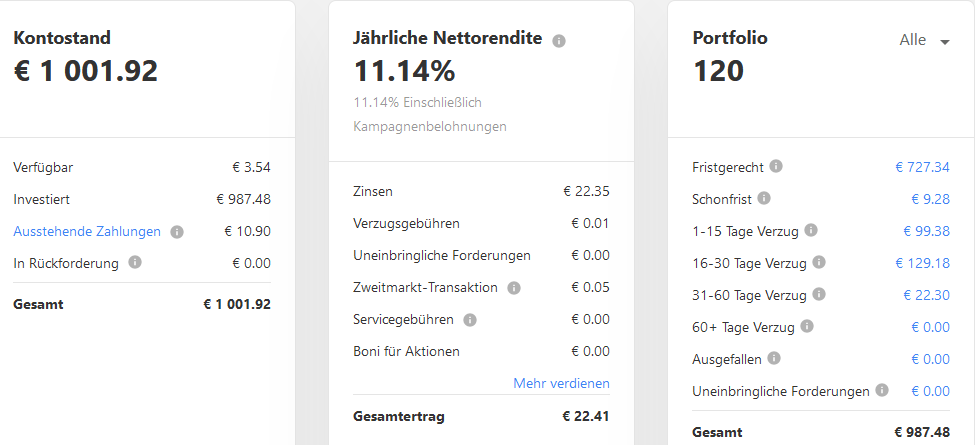Click info icon beside 31-60 Tage Verzug
This screenshot has width=975, height=445.
click(x=819, y=294)
